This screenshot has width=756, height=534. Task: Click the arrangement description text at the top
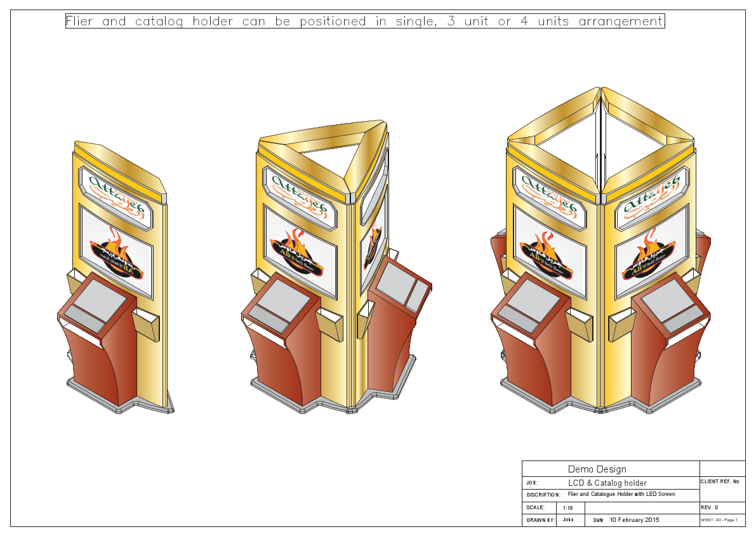point(364,21)
